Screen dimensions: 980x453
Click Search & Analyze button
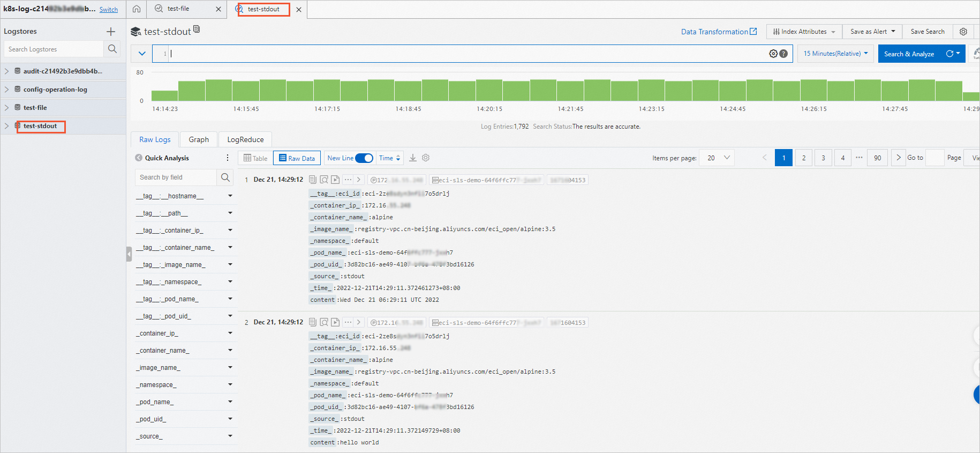(x=909, y=54)
